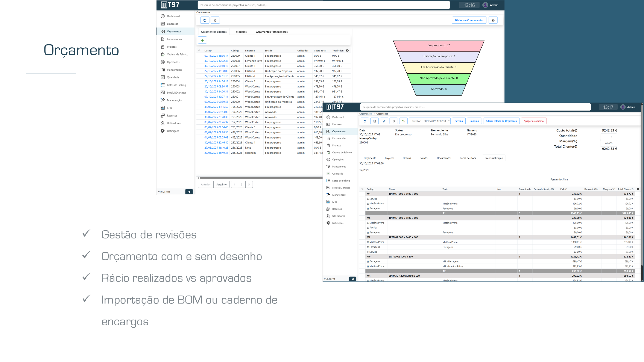The height and width of the screenshot is (362, 644).
Task: Open the Revisão 1 revision dropdown
Action: 430,121
